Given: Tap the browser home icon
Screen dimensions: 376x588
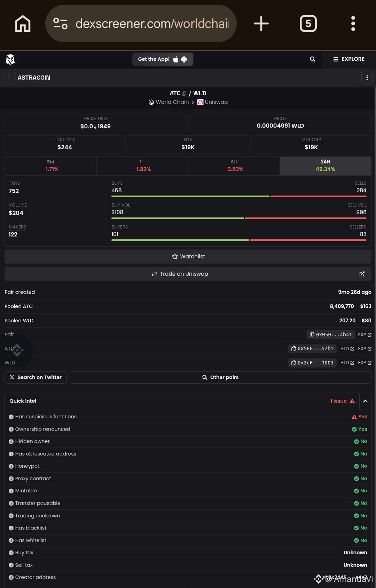Looking at the screenshot, I should 23,24.
